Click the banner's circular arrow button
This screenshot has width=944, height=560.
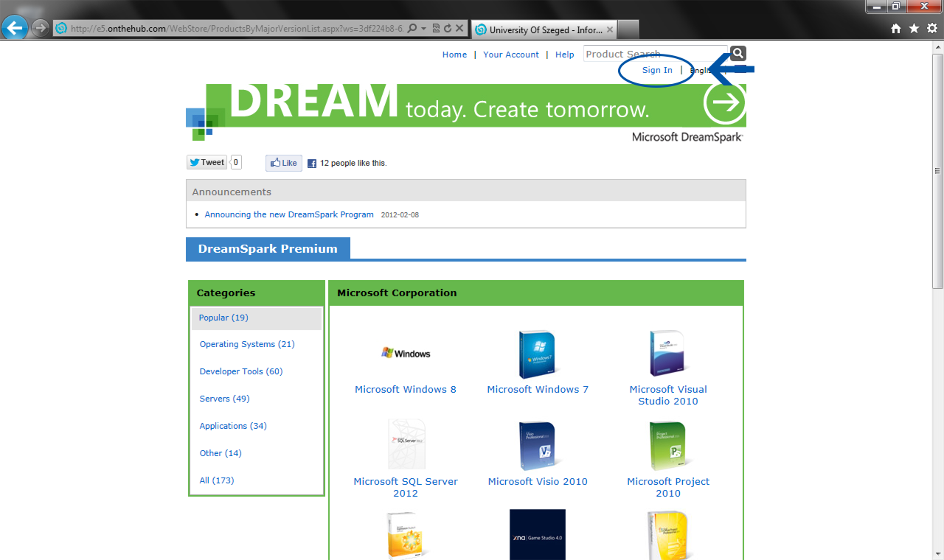[x=725, y=103]
